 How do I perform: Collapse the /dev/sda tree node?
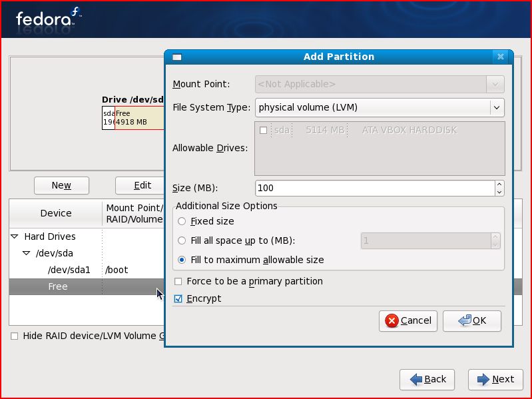pos(26,253)
